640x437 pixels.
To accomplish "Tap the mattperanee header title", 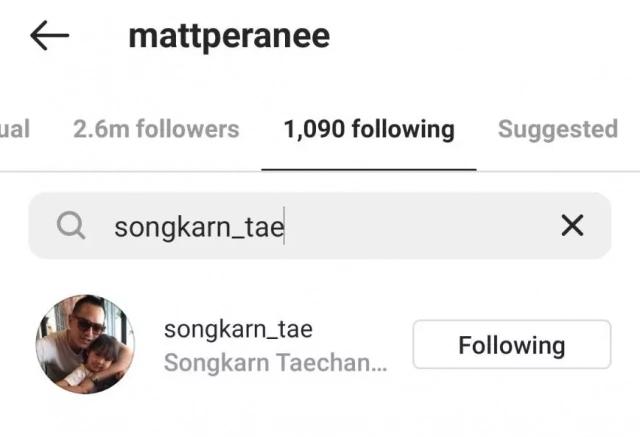I will (x=229, y=37).
